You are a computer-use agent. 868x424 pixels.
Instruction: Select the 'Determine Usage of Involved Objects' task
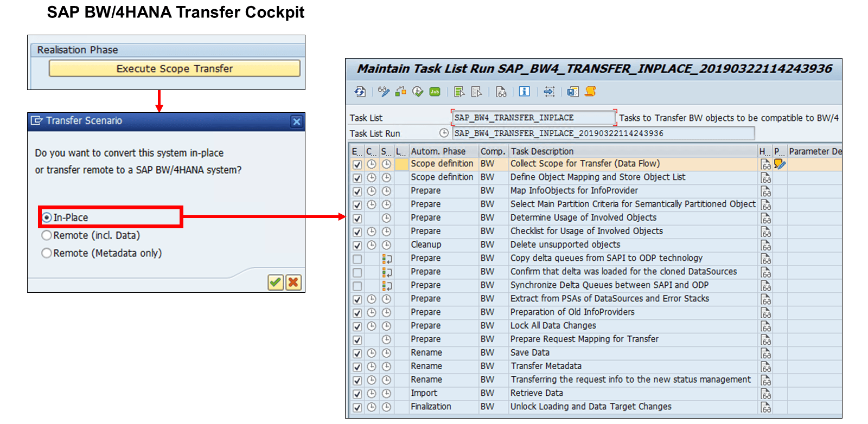click(583, 217)
